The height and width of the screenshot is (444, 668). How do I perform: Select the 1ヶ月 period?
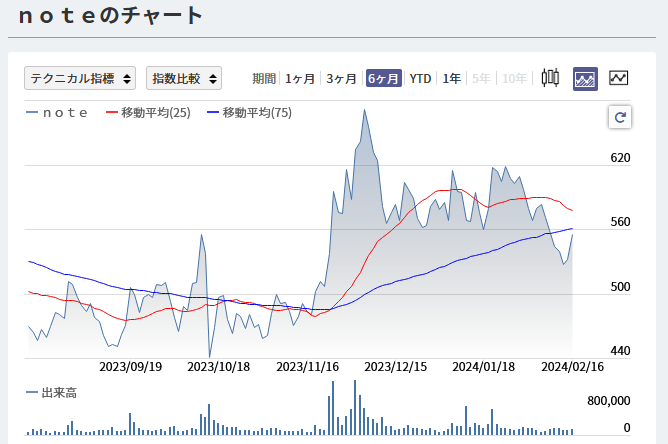pyautogui.click(x=300, y=79)
